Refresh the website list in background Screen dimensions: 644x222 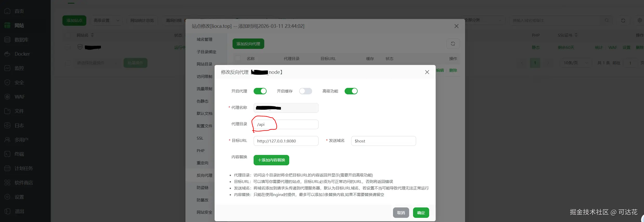[623, 20]
